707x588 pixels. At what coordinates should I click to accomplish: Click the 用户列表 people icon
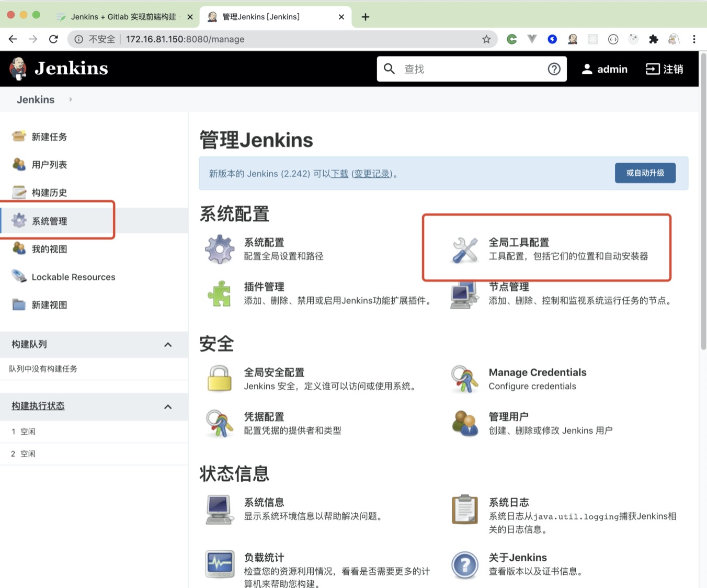(19, 164)
